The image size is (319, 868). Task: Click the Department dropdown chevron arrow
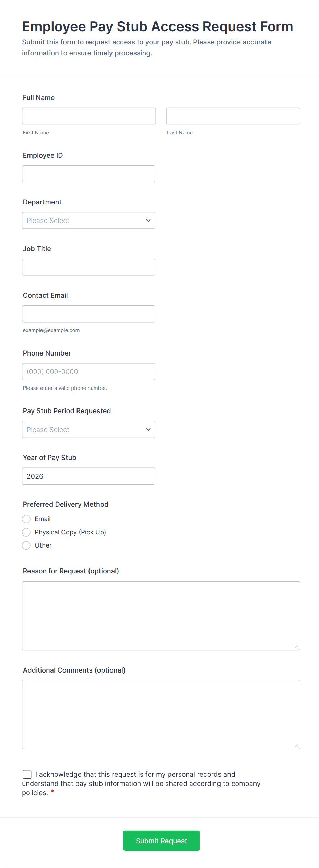pos(148,221)
